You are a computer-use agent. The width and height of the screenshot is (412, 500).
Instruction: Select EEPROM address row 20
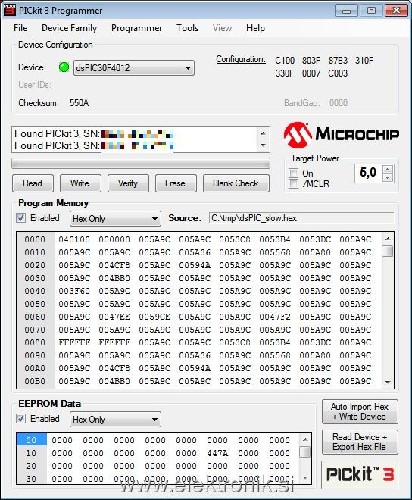31,466
